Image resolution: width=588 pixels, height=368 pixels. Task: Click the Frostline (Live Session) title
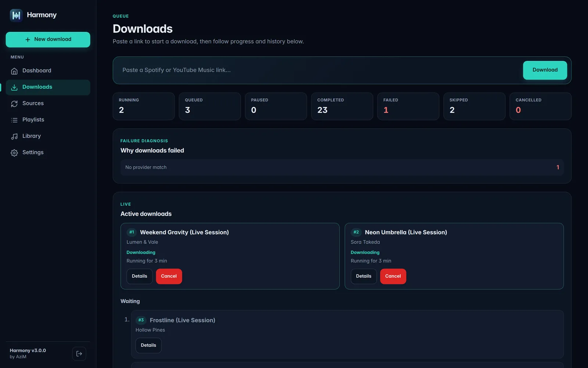pyautogui.click(x=182, y=320)
